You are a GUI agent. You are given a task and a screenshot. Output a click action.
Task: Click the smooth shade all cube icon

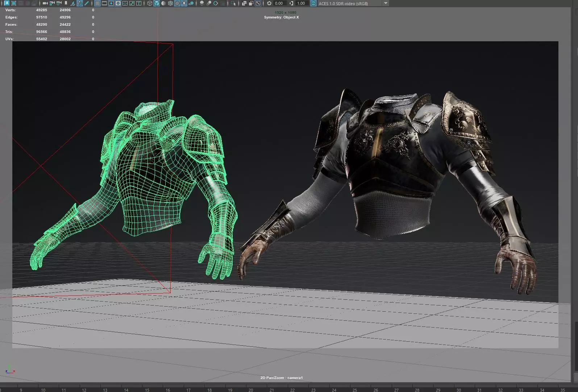tap(157, 3)
